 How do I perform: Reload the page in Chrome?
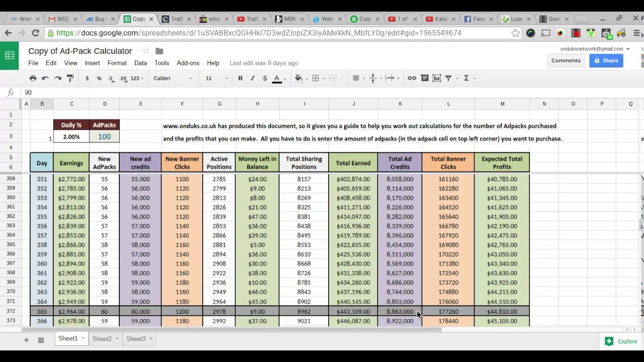coord(35,33)
